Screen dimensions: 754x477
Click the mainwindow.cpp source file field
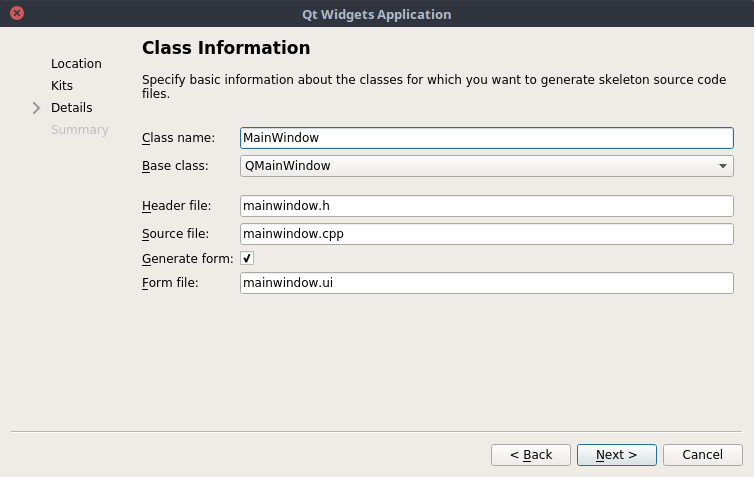pyautogui.click(x=486, y=234)
